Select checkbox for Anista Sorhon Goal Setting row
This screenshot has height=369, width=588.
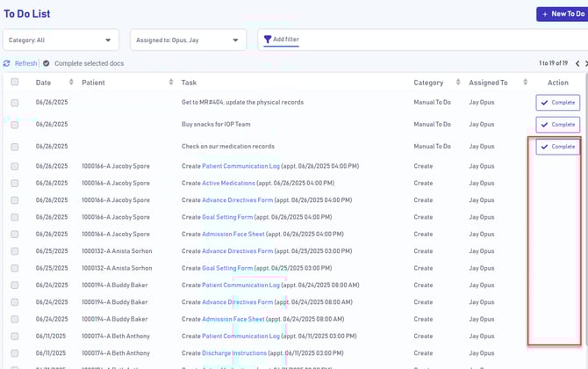tap(15, 268)
